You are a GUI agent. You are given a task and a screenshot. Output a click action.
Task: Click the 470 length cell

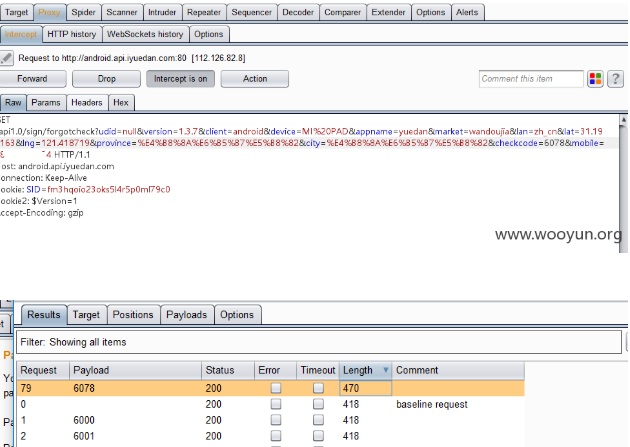[365, 388]
